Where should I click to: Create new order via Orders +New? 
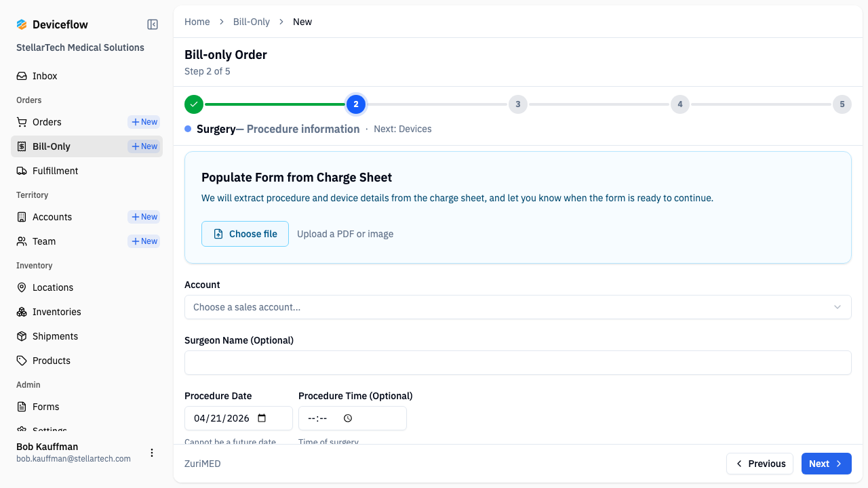(x=144, y=122)
